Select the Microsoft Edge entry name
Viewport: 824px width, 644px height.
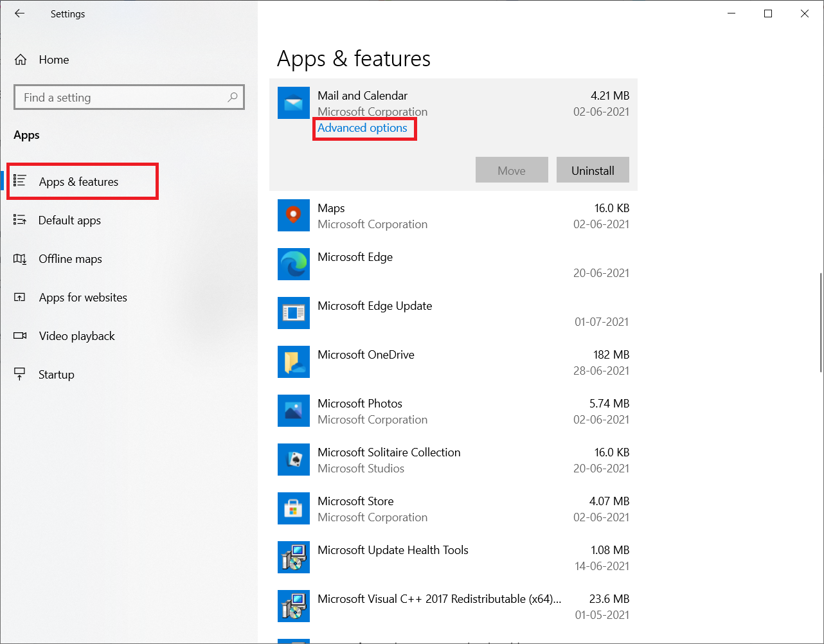(355, 257)
